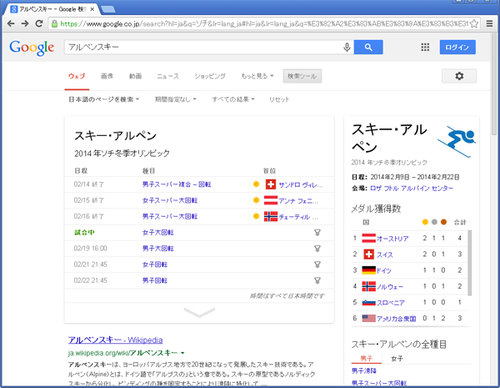Open the すべての結果 results dropdown

coord(233,99)
